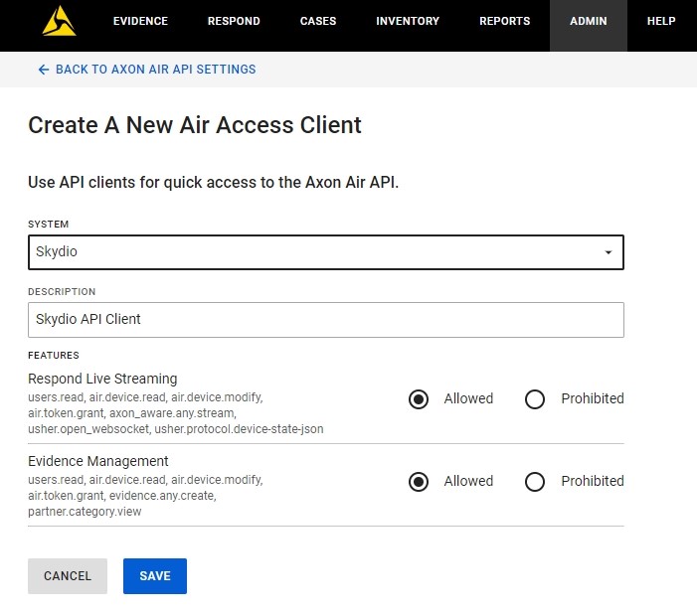
Task: Navigate to the Inventory tab
Action: (x=408, y=21)
